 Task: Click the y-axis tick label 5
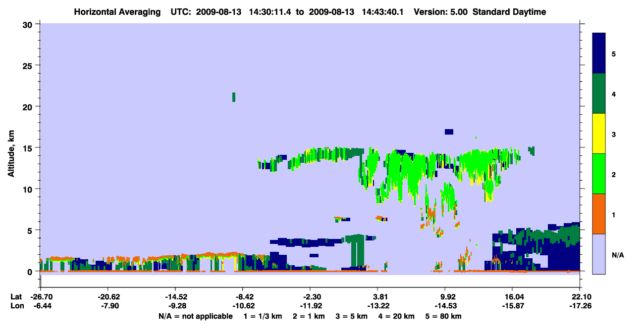31,230
